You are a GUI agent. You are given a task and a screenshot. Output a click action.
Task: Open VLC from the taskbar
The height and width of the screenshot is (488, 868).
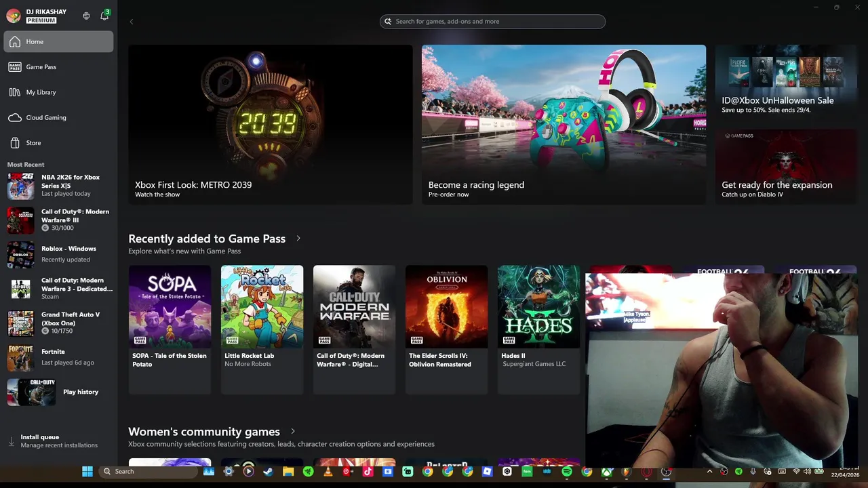[328, 471]
